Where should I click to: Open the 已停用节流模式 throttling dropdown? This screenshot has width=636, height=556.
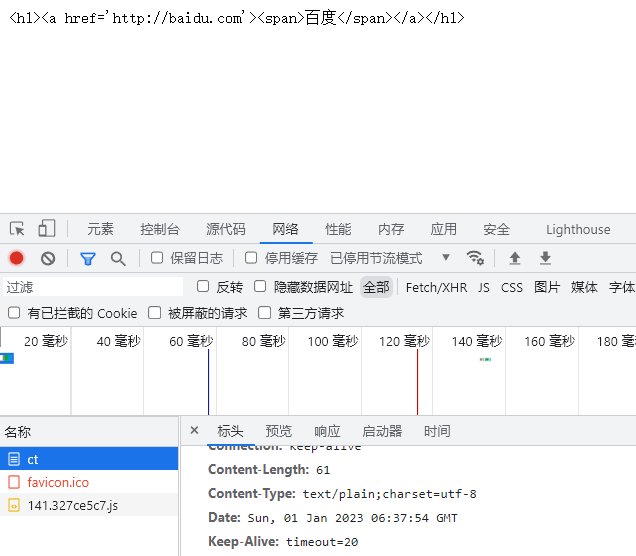(390, 258)
